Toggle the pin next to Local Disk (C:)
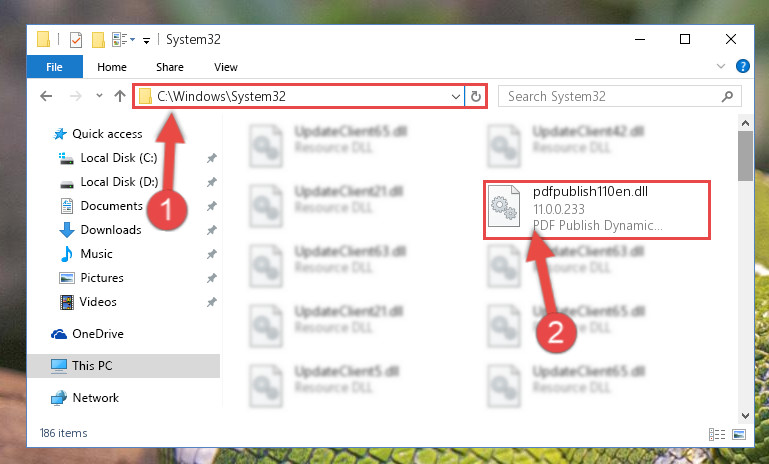The width and height of the screenshot is (769, 464). (x=211, y=158)
